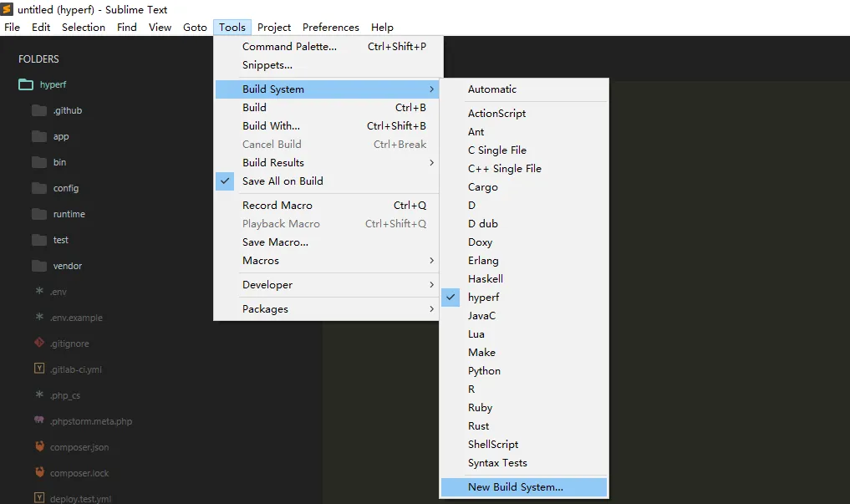Open the Preferences menu
The height and width of the screenshot is (504, 850).
(x=331, y=27)
